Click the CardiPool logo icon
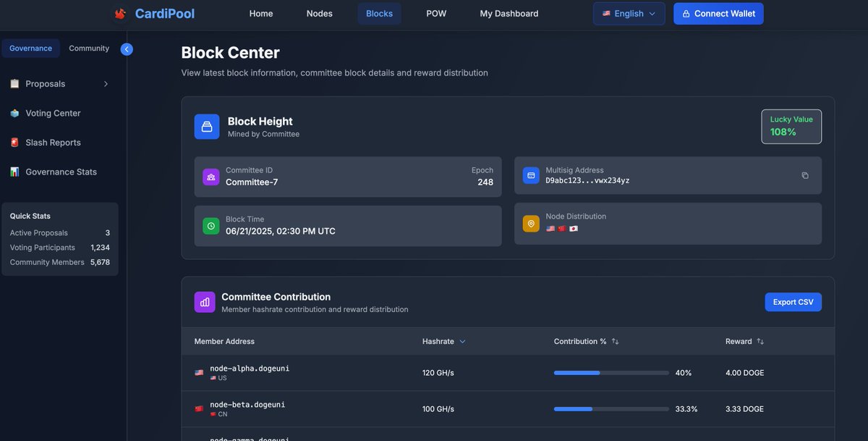The width and height of the screenshot is (868, 441). pyautogui.click(x=120, y=14)
